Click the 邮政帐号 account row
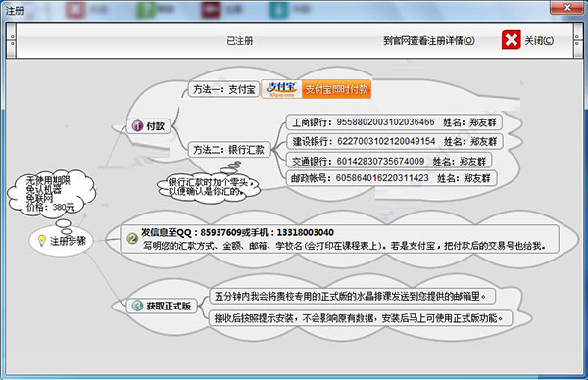588x380 pixels. (391, 178)
